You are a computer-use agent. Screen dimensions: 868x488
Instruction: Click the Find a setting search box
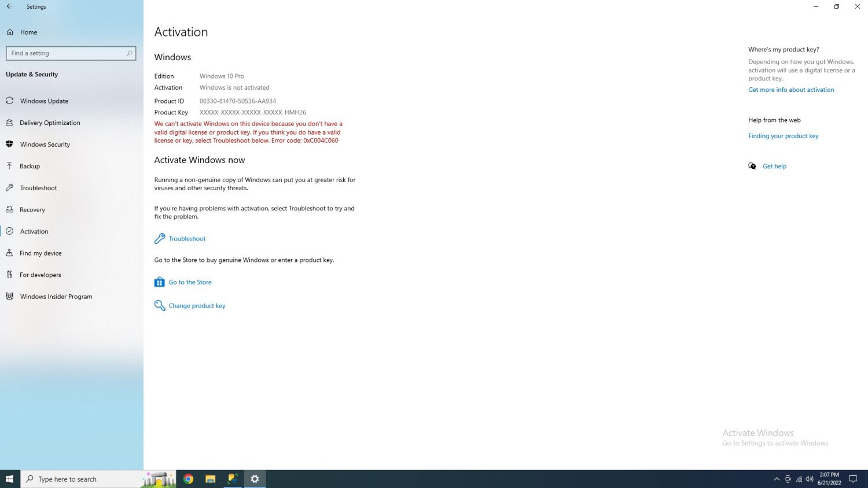pyautogui.click(x=67, y=53)
